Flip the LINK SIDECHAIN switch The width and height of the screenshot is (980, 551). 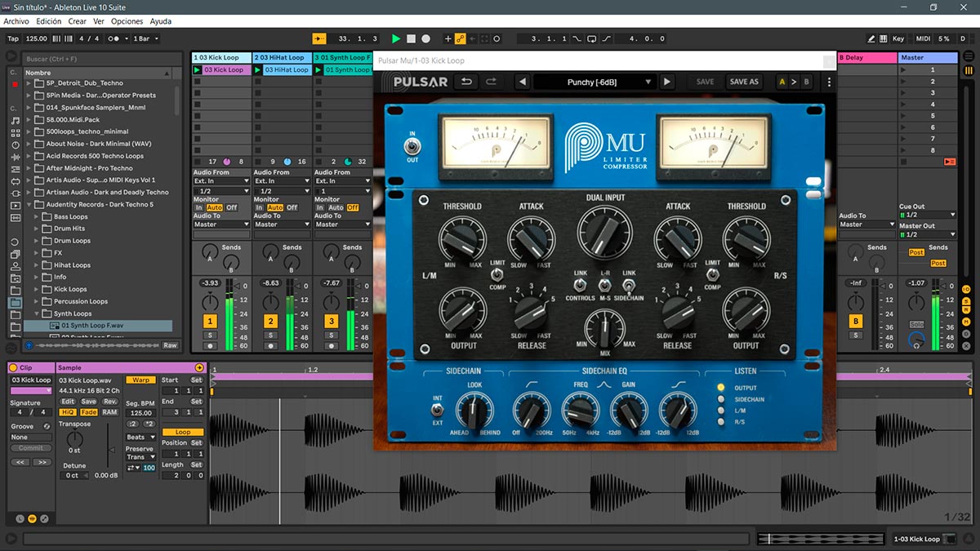click(x=629, y=285)
